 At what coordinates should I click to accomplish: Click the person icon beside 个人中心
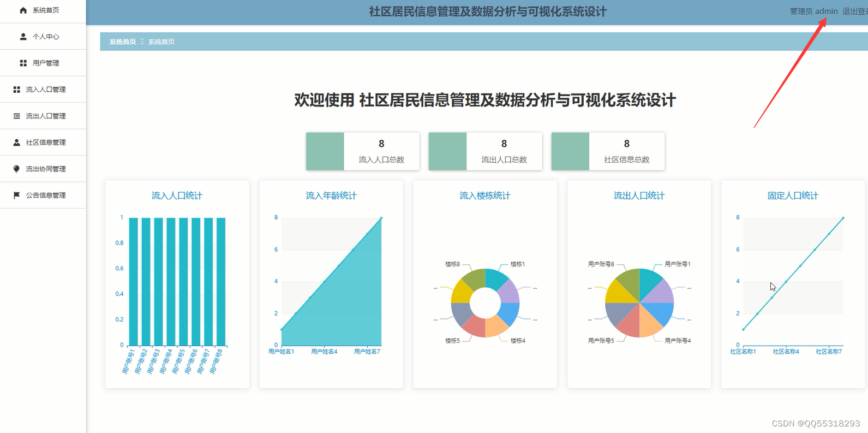(x=23, y=37)
